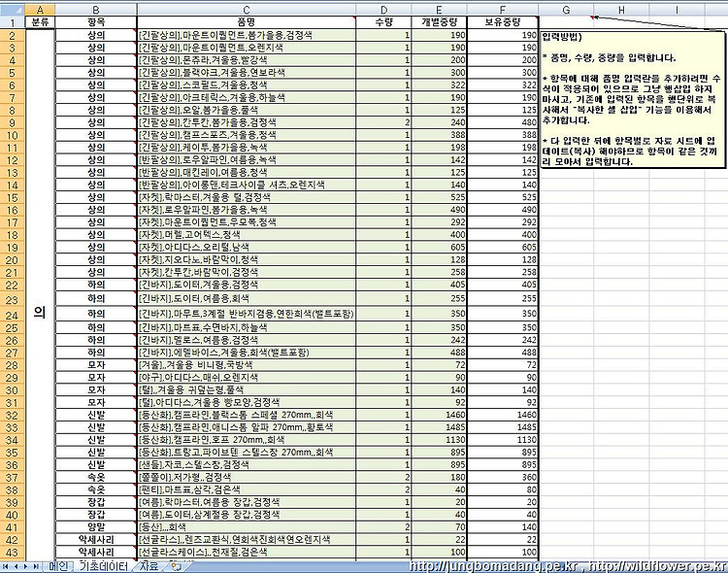Jump to the last sheet with the navigation arrow

[36, 566]
